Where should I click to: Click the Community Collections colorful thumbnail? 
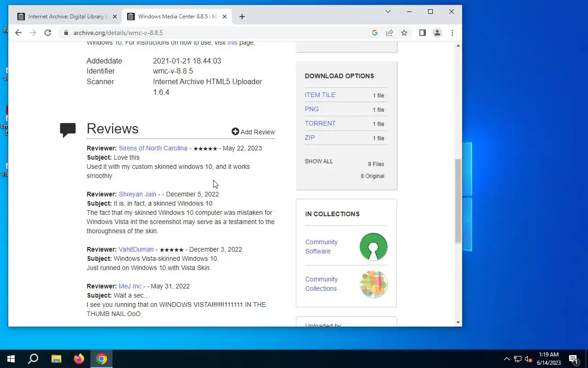(x=373, y=284)
